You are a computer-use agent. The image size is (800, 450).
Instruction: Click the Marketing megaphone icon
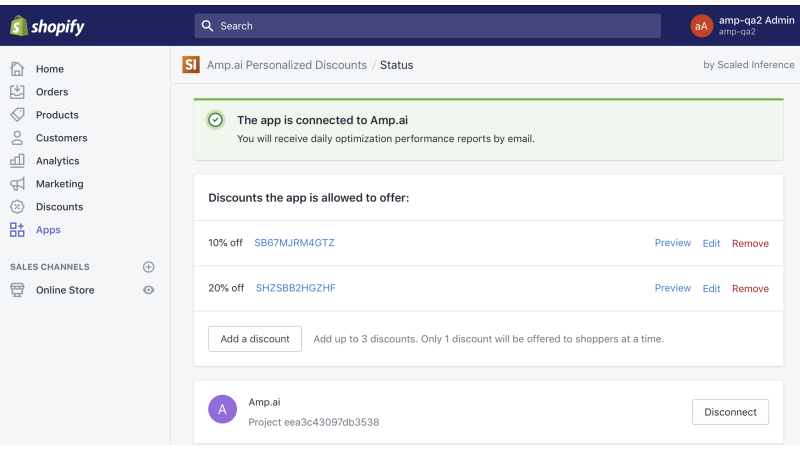click(17, 184)
